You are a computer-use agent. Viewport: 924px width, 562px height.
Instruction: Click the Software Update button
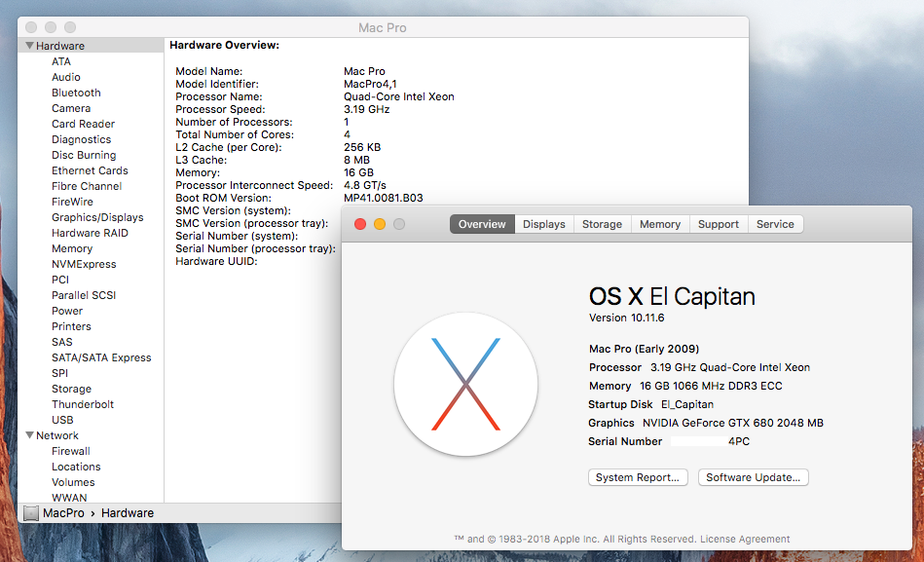pyautogui.click(x=753, y=477)
